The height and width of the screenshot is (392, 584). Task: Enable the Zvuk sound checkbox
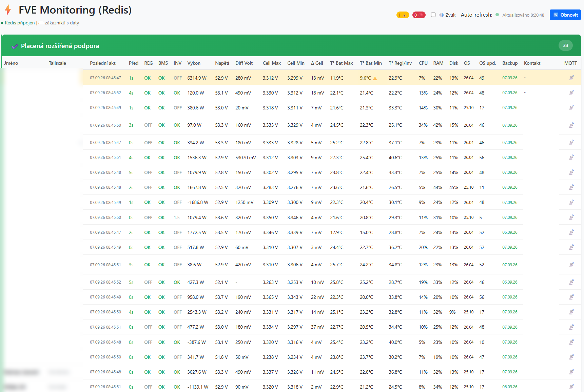[x=433, y=15]
